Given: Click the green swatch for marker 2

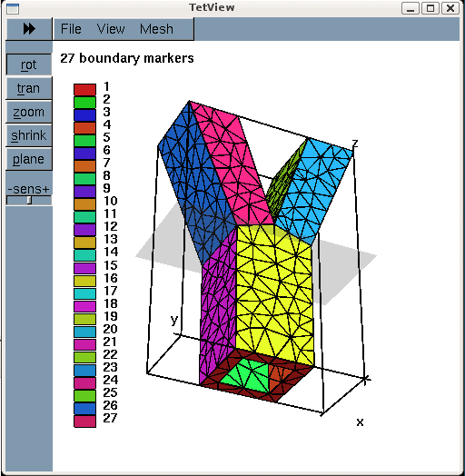Looking at the screenshot, I should click(85, 103).
